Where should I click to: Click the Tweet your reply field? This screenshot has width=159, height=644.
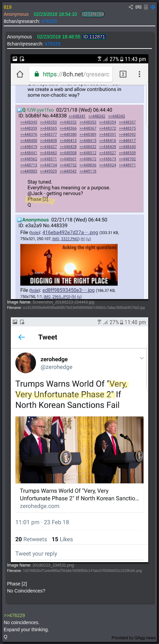(80, 553)
